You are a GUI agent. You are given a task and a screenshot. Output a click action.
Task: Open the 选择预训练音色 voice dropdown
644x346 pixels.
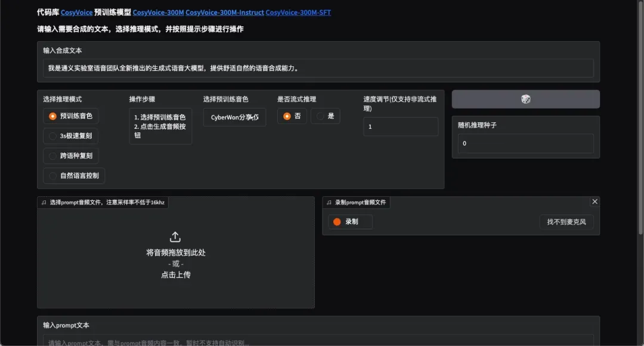[x=234, y=118]
